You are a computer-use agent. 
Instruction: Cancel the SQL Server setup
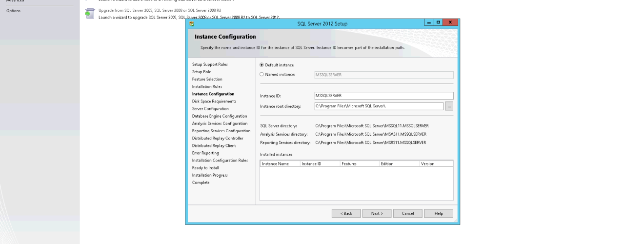(x=408, y=213)
